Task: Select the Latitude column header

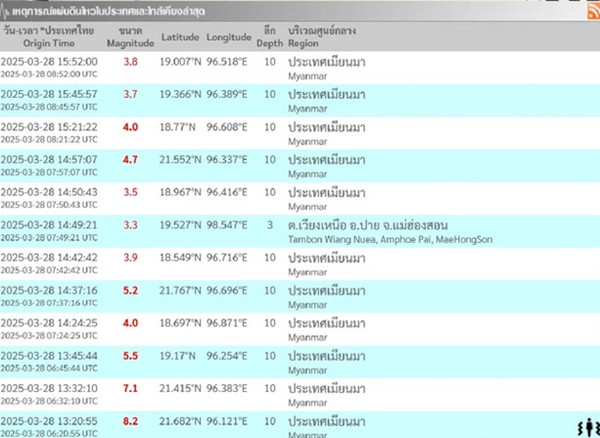Action: 179,37
